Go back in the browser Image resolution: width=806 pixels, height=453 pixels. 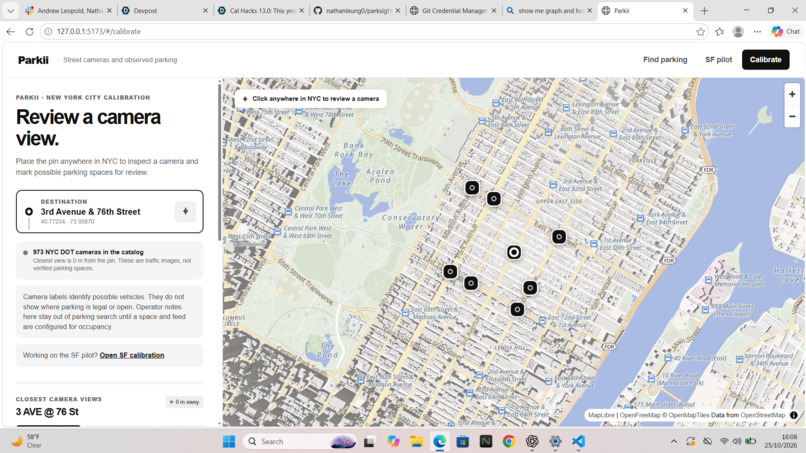tap(10, 31)
